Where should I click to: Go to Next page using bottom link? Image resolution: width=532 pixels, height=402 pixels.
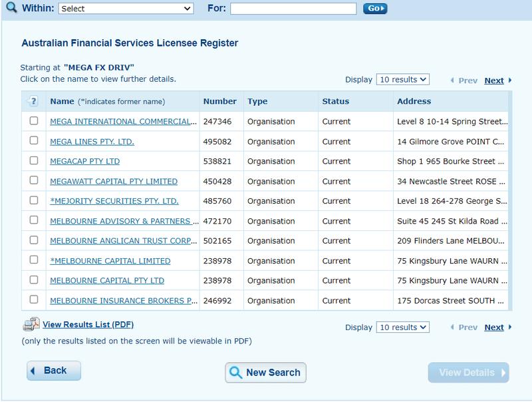pyautogui.click(x=494, y=327)
